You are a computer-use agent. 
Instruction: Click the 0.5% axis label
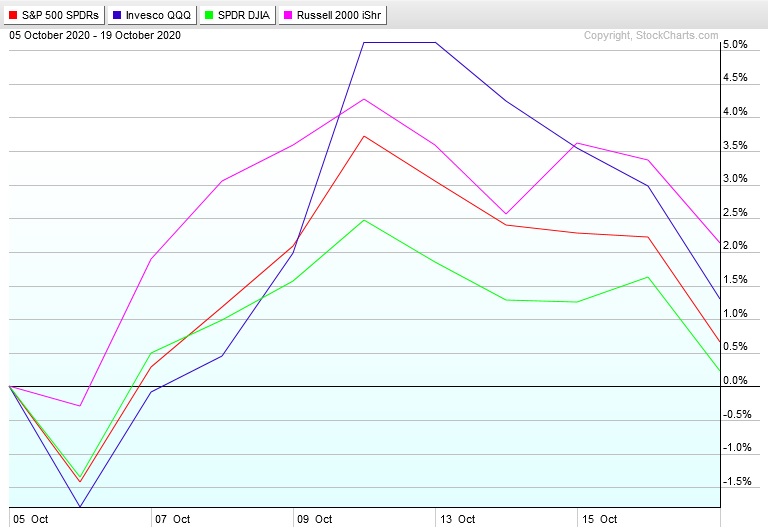point(735,347)
